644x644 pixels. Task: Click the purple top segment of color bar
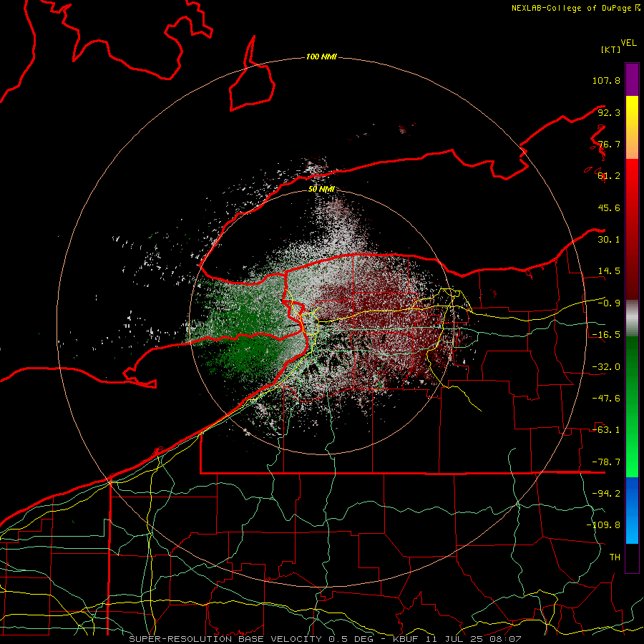point(632,79)
